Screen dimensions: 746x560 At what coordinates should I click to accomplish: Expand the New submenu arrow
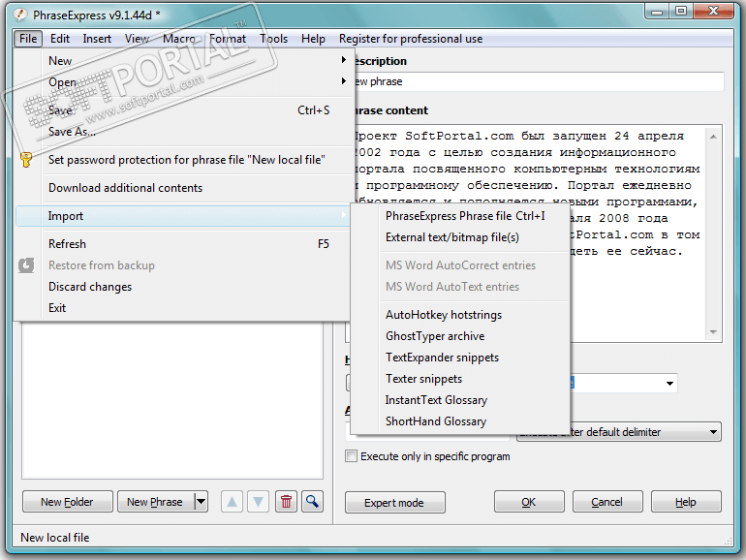pos(344,60)
